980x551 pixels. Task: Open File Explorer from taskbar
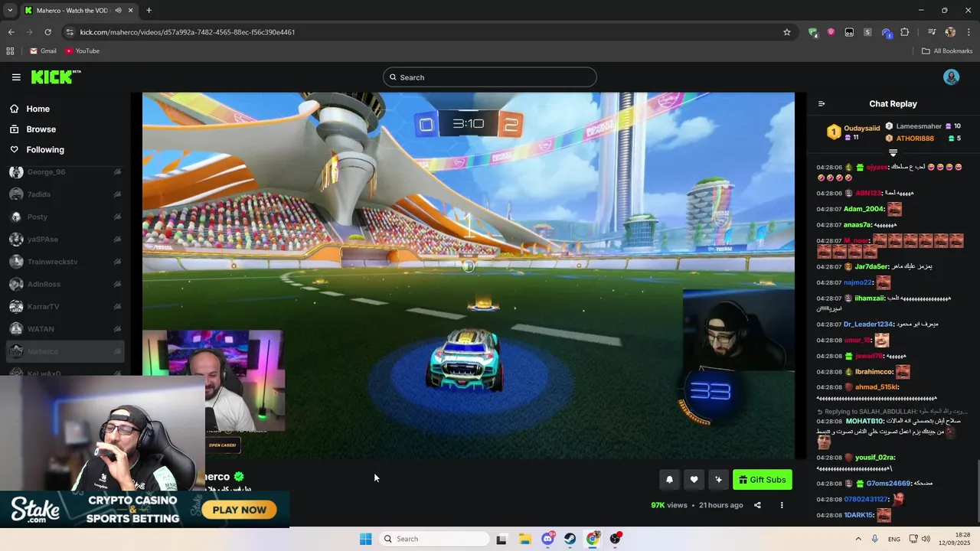525,539
